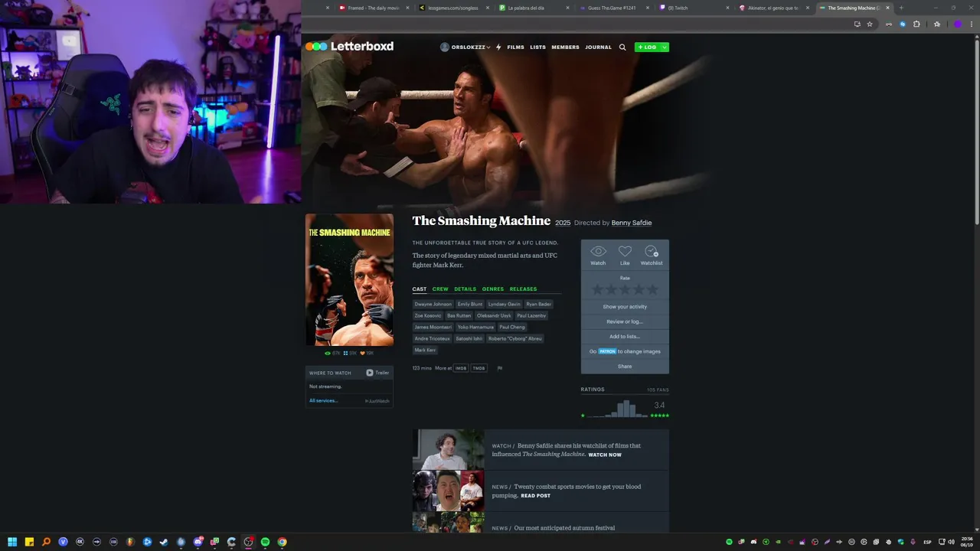This screenshot has height=551, width=980.
Task: Open the JustWatch link
Action: tap(377, 401)
